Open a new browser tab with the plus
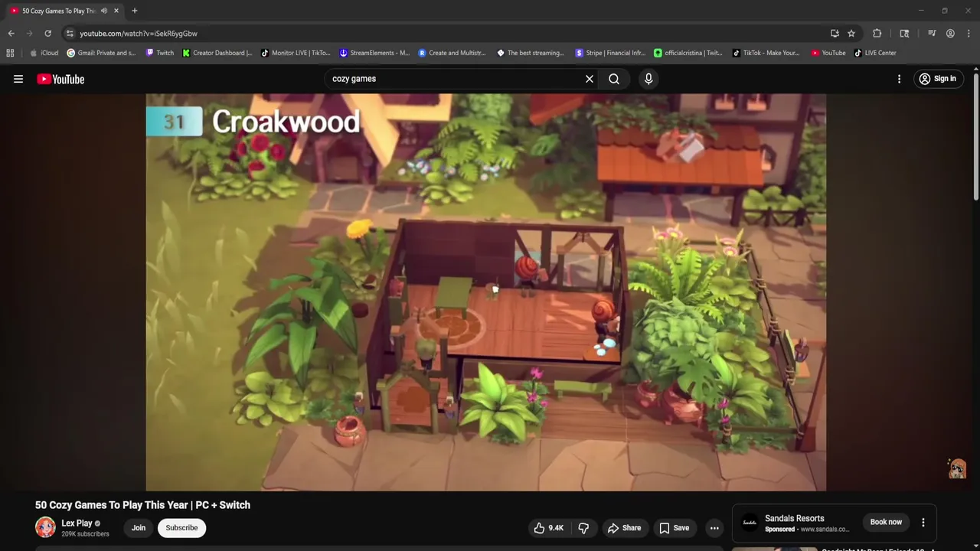 134,11
